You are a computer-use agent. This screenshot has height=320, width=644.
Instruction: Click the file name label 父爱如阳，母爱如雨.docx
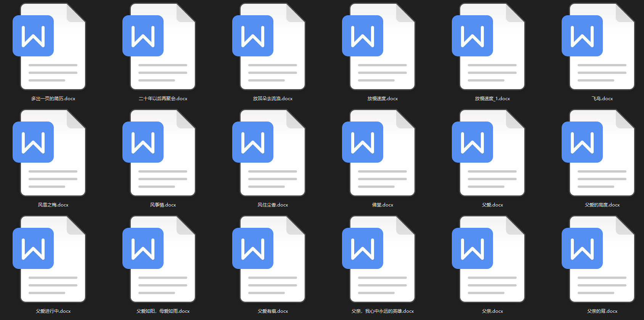coord(163,311)
